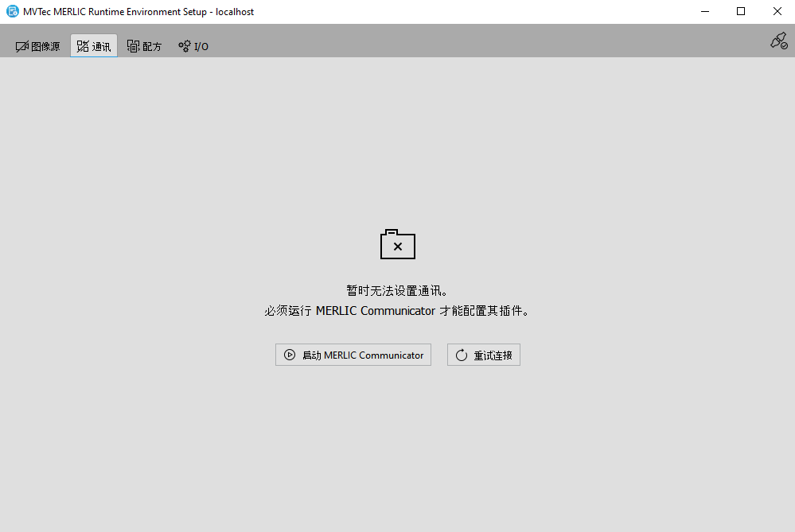Close the MERLIC Runtime Environment Setup window
The width and height of the screenshot is (795, 532).
click(x=777, y=12)
